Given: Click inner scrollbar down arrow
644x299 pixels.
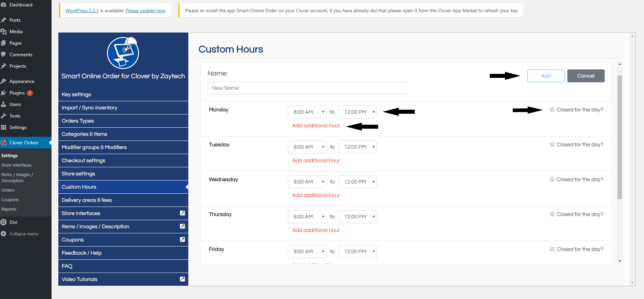Looking at the screenshot, I should [x=620, y=261].
